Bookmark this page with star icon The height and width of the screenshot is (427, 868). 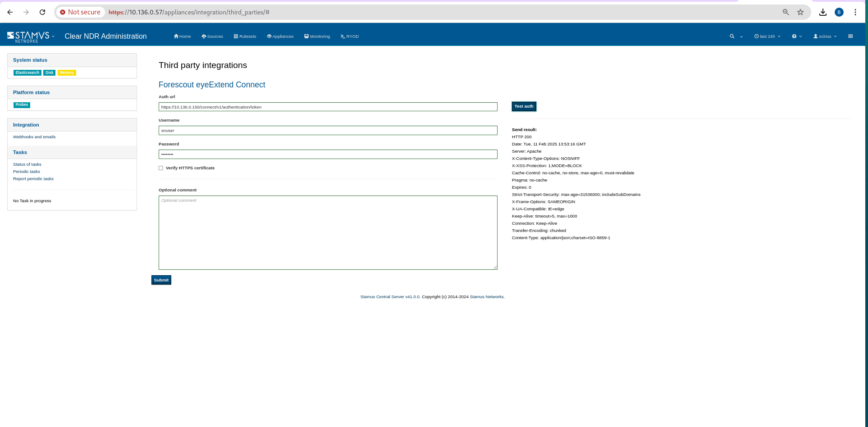click(x=800, y=12)
